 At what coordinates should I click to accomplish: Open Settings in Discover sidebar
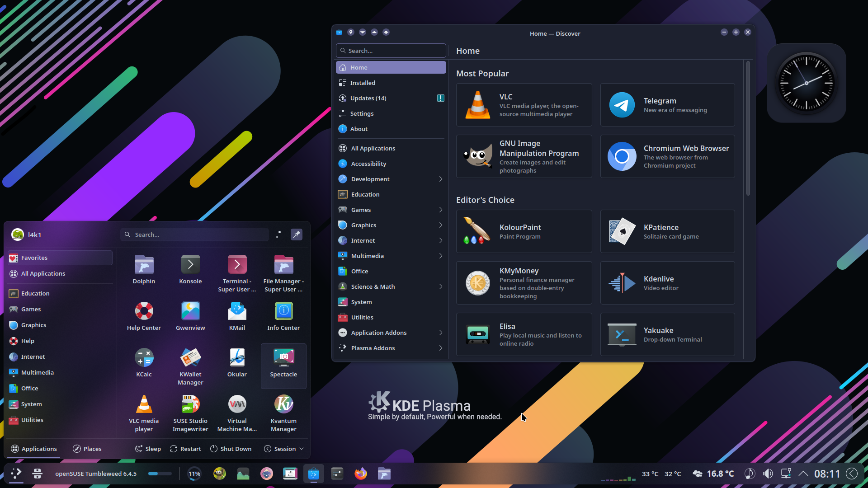(x=391, y=113)
